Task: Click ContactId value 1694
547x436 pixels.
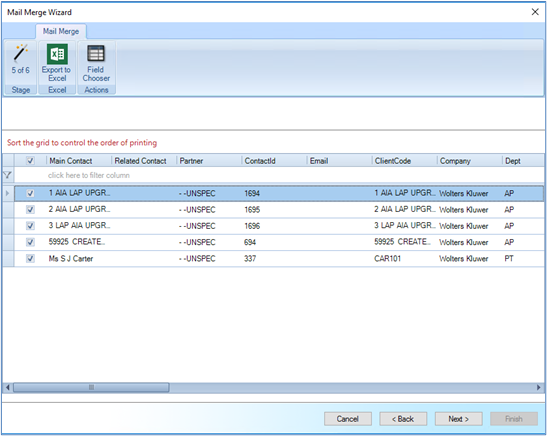Action: tap(252, 193)
